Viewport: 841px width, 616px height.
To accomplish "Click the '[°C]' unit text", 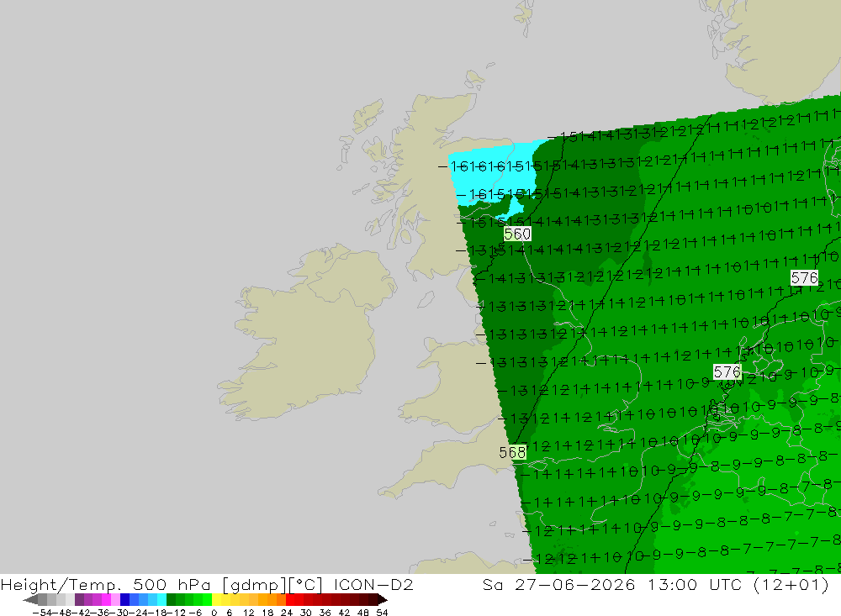I will [x=306, y=585].
